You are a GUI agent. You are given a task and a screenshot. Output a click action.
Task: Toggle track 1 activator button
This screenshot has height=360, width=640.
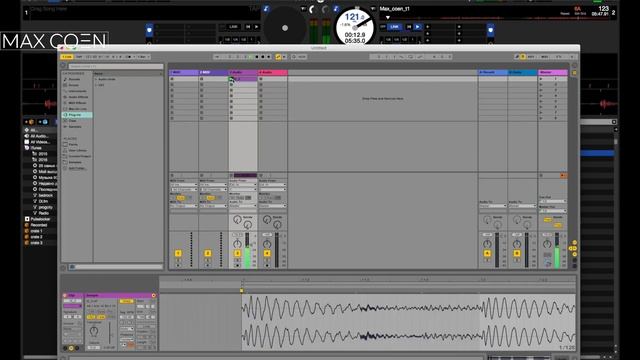pyautogui.click(x=178, y=253)
